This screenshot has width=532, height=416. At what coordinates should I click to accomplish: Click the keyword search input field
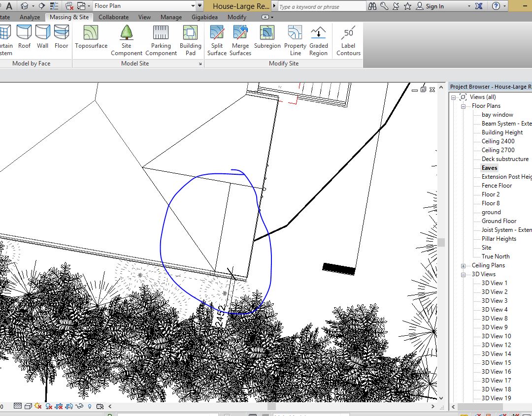point(320,6)
